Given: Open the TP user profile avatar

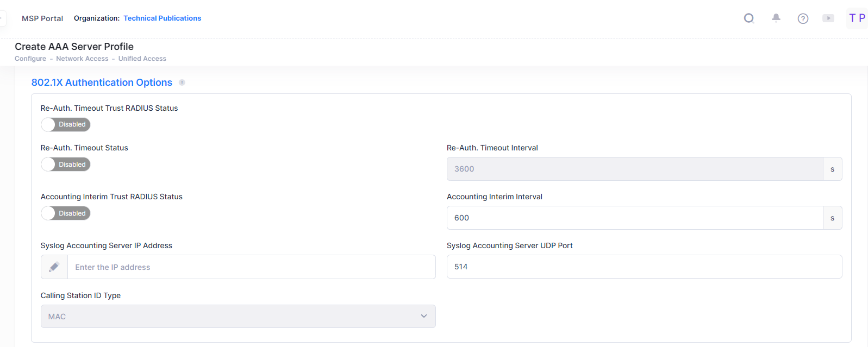Looking at the screenshot, I should [x=857, y=18].
